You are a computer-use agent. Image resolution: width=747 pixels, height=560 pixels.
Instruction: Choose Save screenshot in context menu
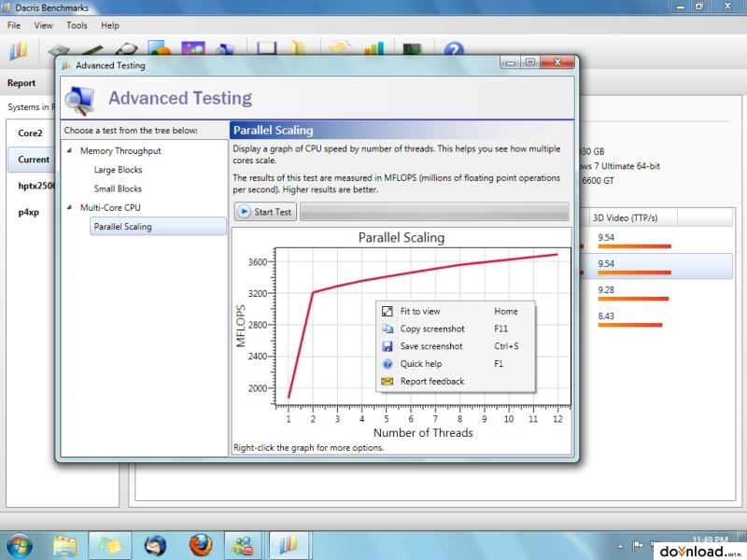coord(455,346)
